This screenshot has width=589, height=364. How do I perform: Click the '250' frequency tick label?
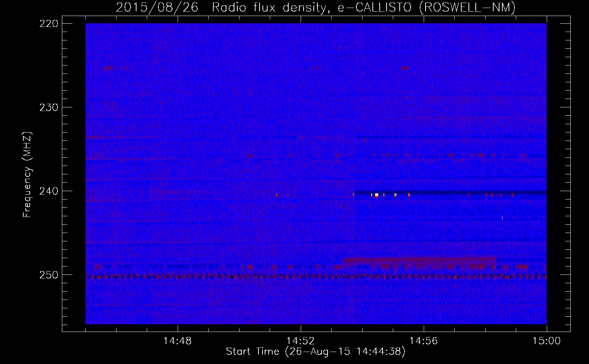(x=48, y=275)
